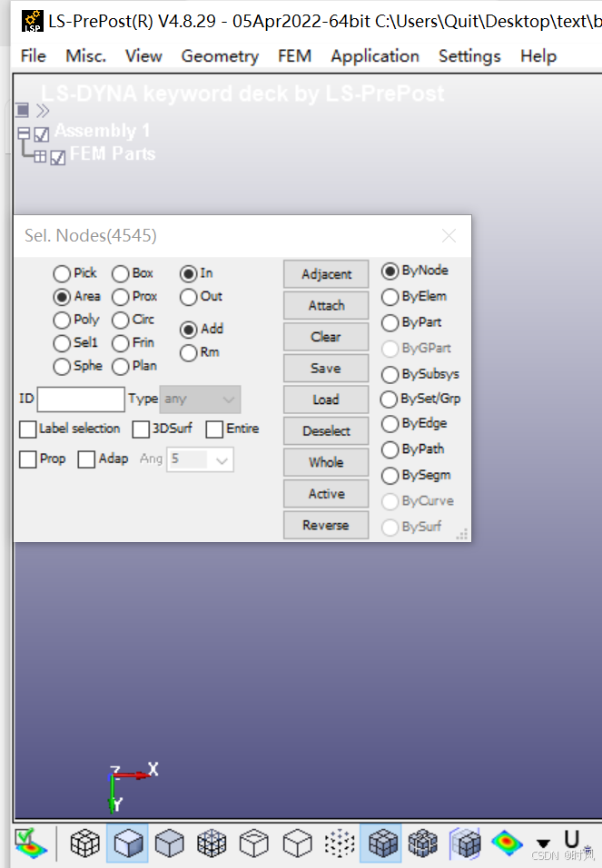
Task: Select the gray solid cube render icon
Action: [170, 843]
